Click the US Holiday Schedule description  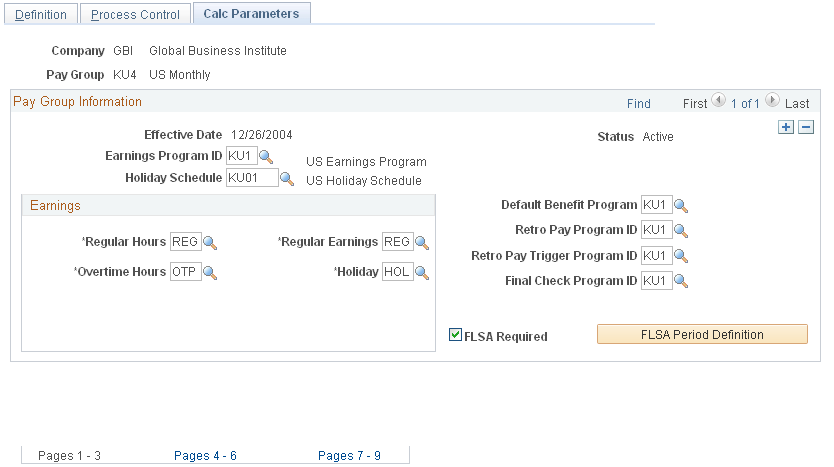tap(363, 181)
